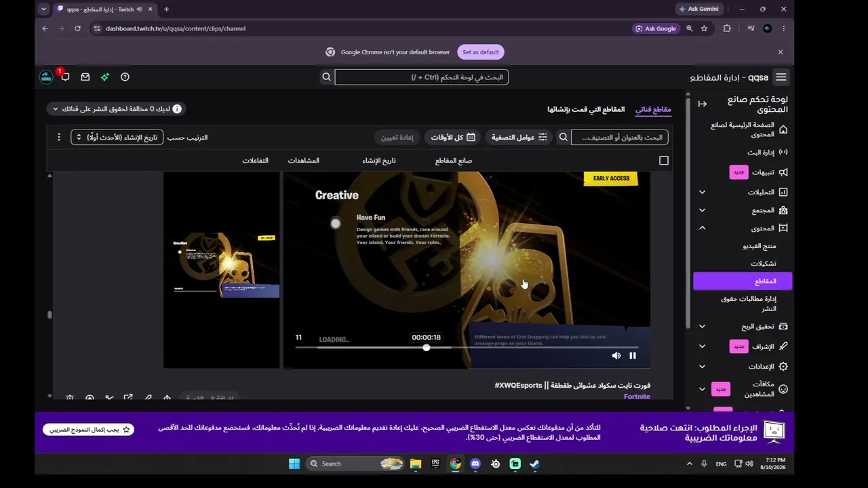Switch to مقاطع قناتي tab
The image size is (868, 488).
coord(653,109)
